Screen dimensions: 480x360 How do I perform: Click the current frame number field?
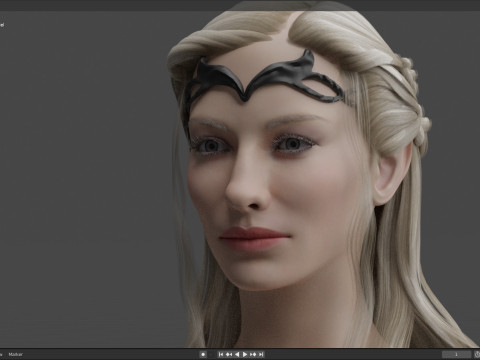pos(456,354)
